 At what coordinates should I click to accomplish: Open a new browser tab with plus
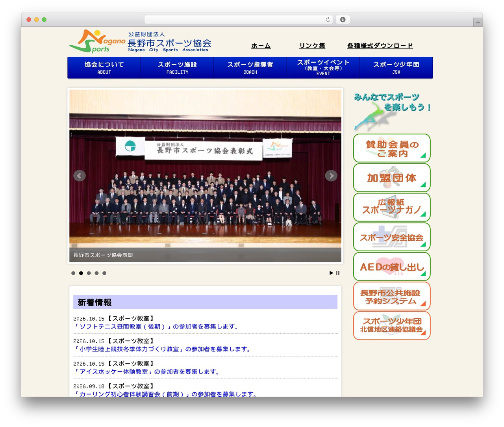478,22
